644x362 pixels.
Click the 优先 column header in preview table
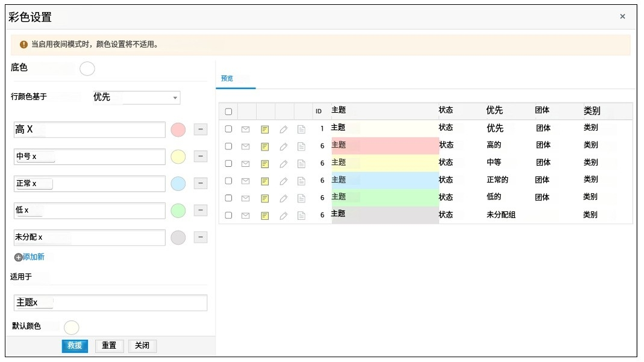coord(494,111)
